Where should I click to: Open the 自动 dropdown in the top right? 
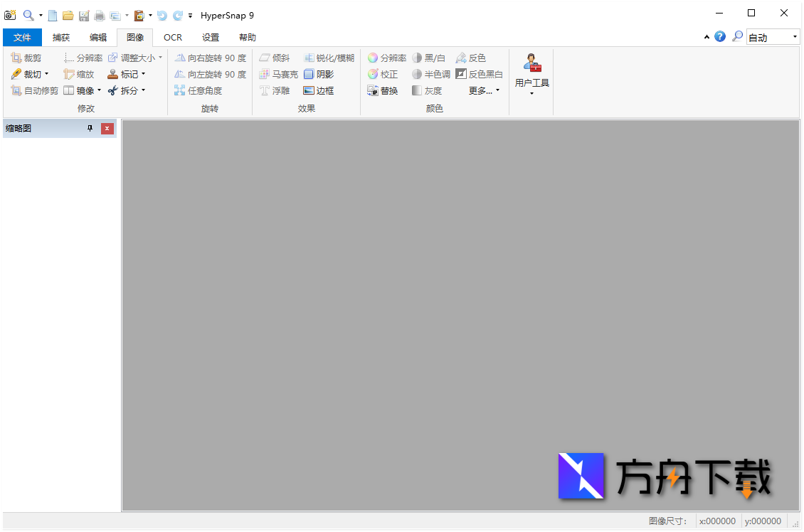pos(795,36)
